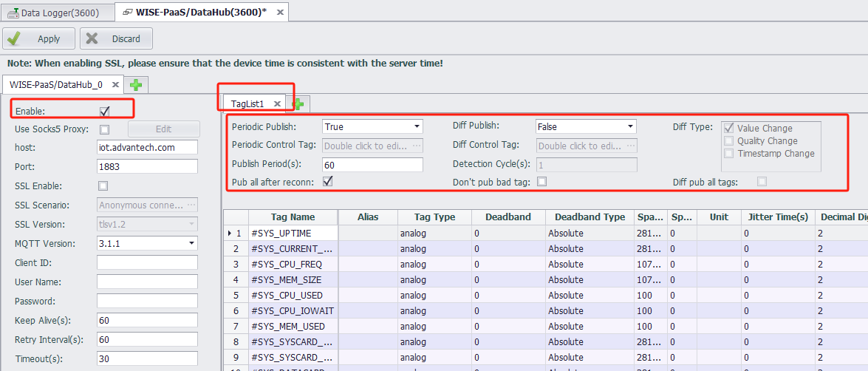Click the ellipsis button in Diff Control Tag
868x371 pixels.
coord(630,146)
